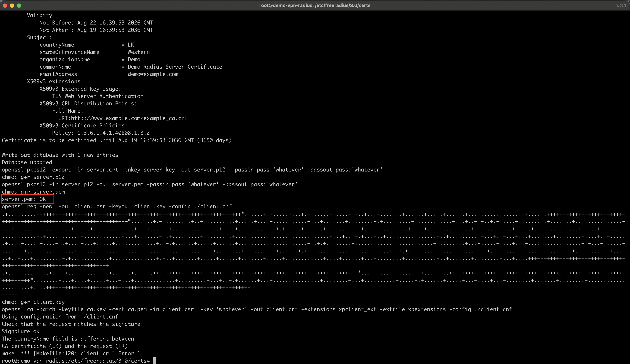Click the make Error 1 line
Screen dimensions: 630x364
(x=71, y=353)
